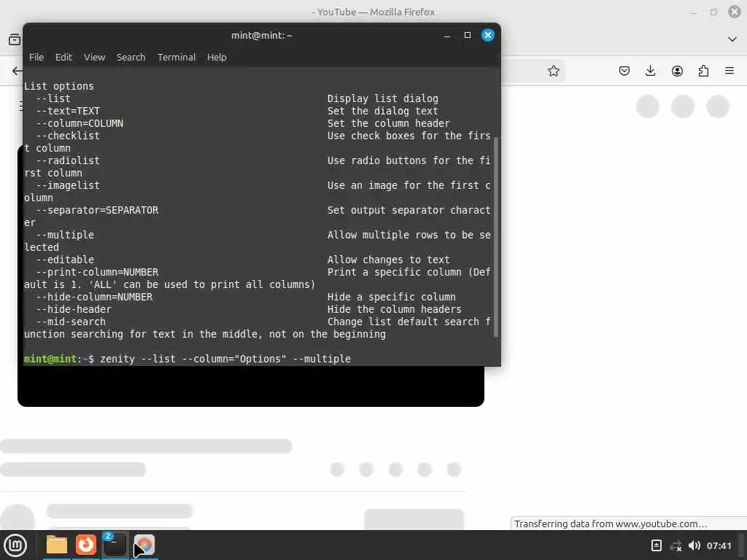This screenshot has width=747, height=560.
Task: Bookmark page with Firefox star icon
Action: click(x=554, y=71)
